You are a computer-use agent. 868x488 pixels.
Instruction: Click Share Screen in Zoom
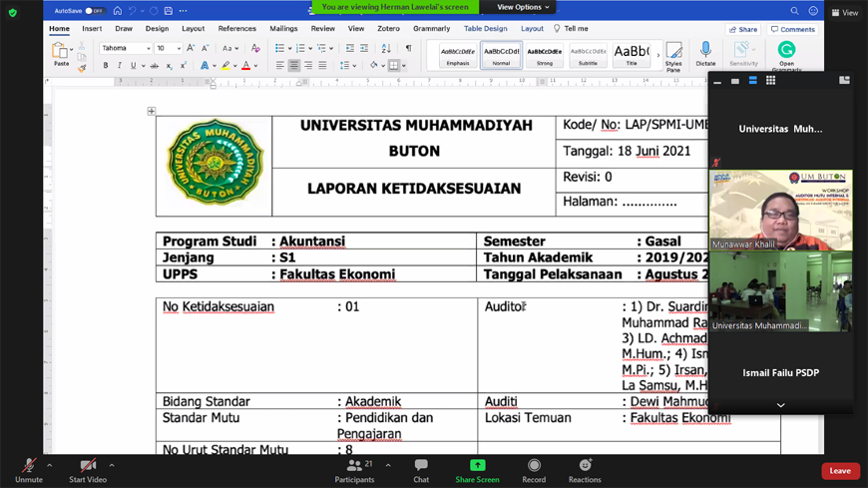[477, 471]
